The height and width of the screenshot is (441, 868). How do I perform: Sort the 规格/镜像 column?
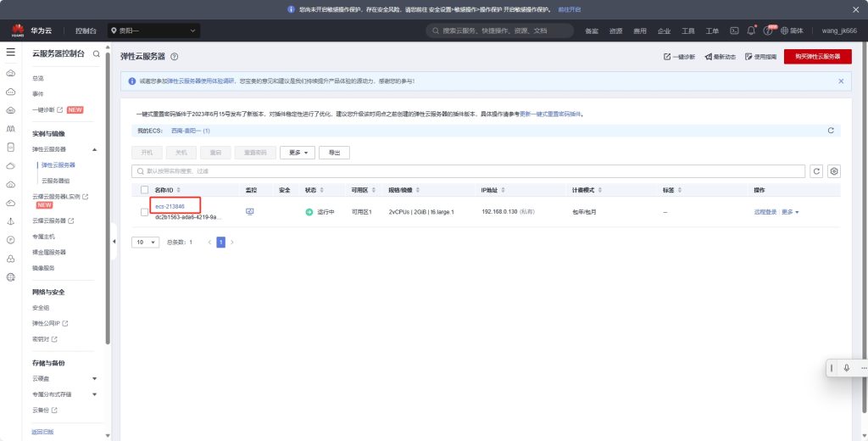pos(417,190)
